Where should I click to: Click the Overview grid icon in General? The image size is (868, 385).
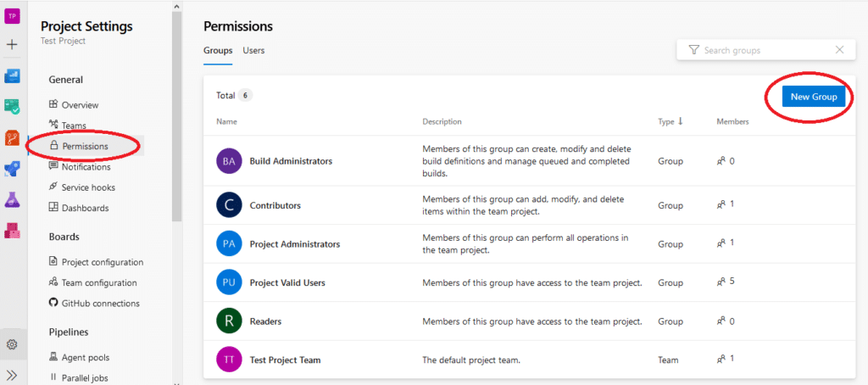(53, 104)
